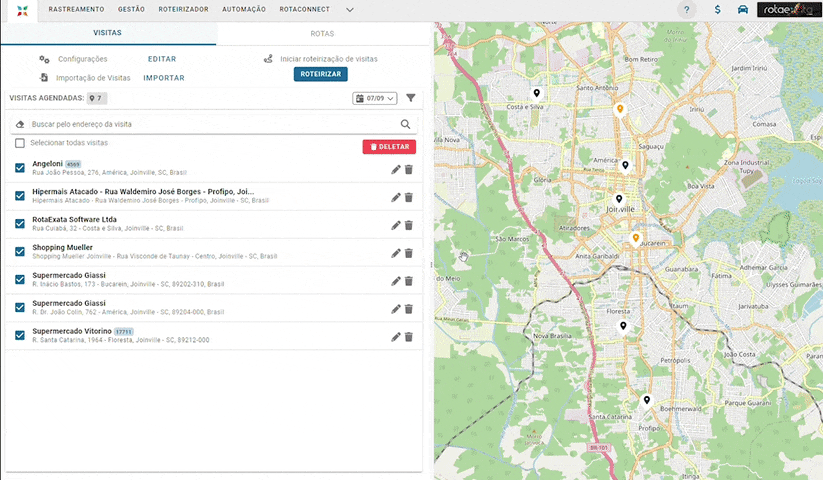Click the dollar sign billing icon
The width and height of the screenshot is (823, 480).
pyautogui.click(x=718, y=10)
